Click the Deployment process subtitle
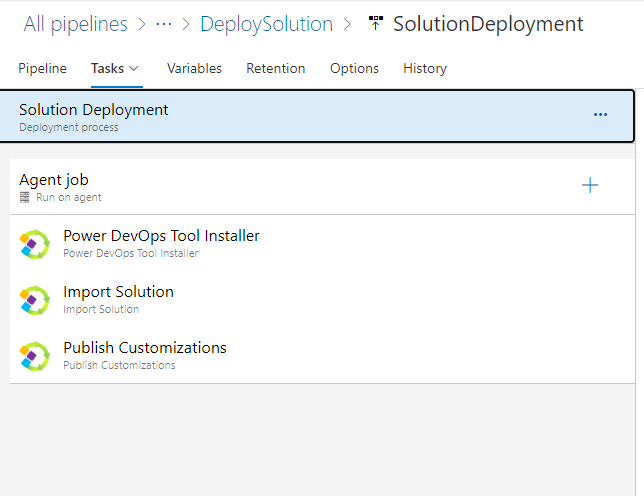The height and width of the screenshot is (496, 644). pyautogui.click(x=69, y=127)
